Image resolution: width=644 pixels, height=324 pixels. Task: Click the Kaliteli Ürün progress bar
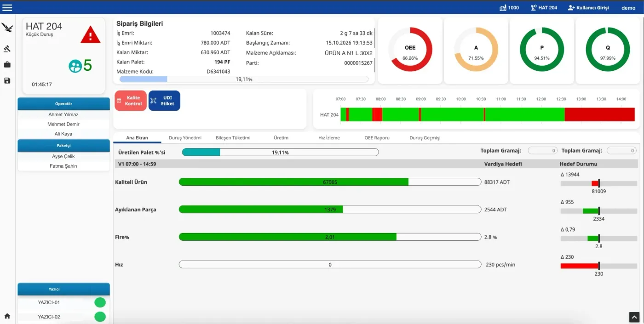[330, 182]
